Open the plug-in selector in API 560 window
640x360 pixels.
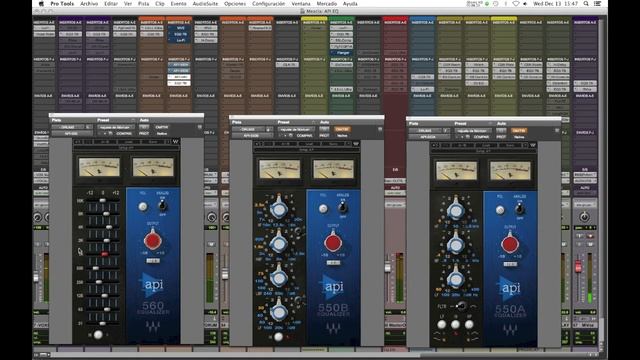[72, 133]
